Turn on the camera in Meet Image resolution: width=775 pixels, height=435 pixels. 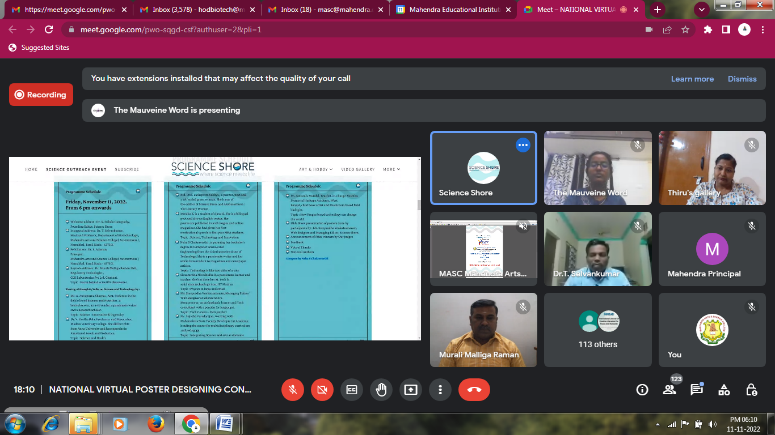322,389
